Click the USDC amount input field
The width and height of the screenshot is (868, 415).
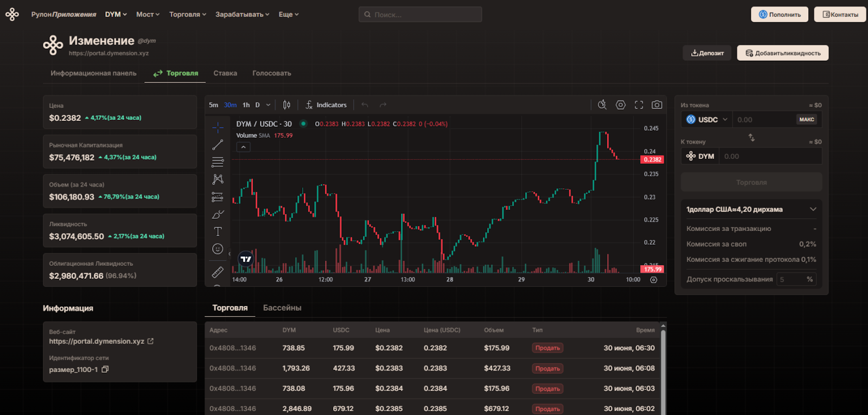click(x=764, y=119)
